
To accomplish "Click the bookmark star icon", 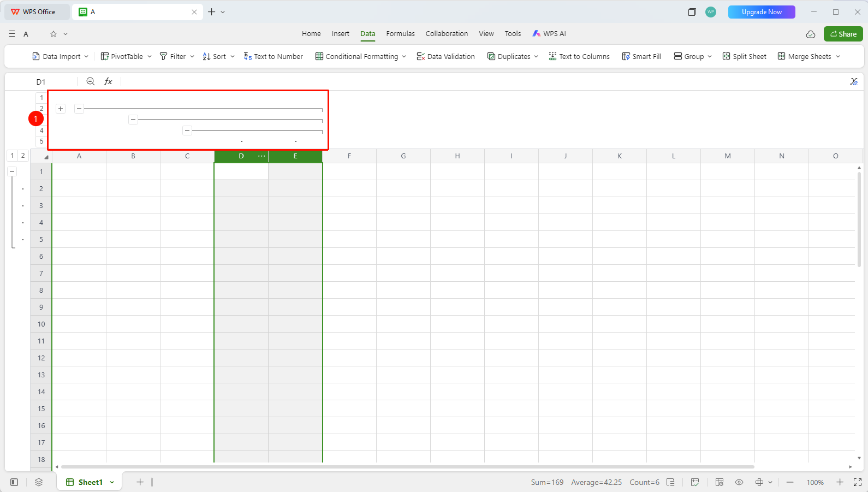I will 53,34.
